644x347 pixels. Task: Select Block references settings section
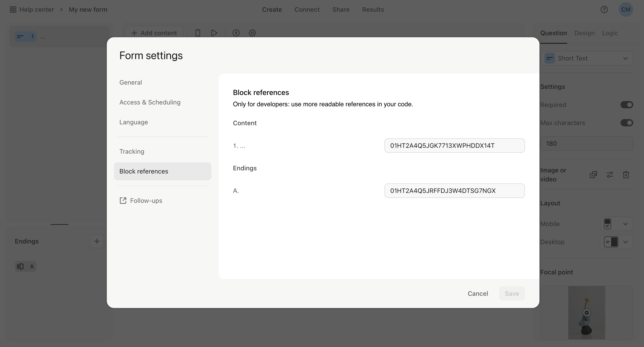click(162, 171)
